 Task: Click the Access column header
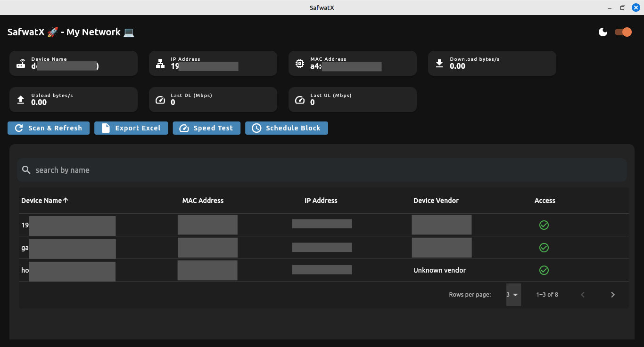pos(545,201)
